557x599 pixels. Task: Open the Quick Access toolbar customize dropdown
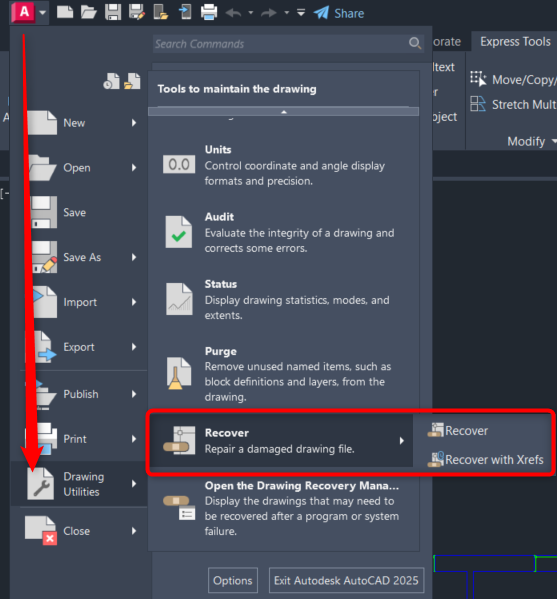[301, 13]
